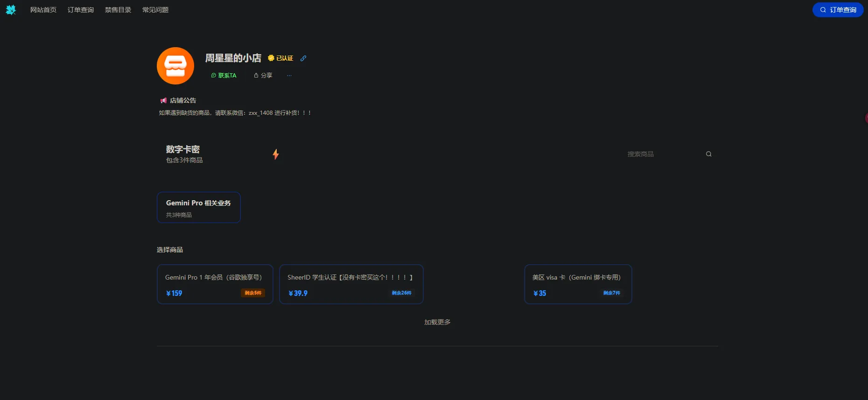Click the 数字卡密 category heading
Viewport: 868px width, 400px height.
point(183,149)
